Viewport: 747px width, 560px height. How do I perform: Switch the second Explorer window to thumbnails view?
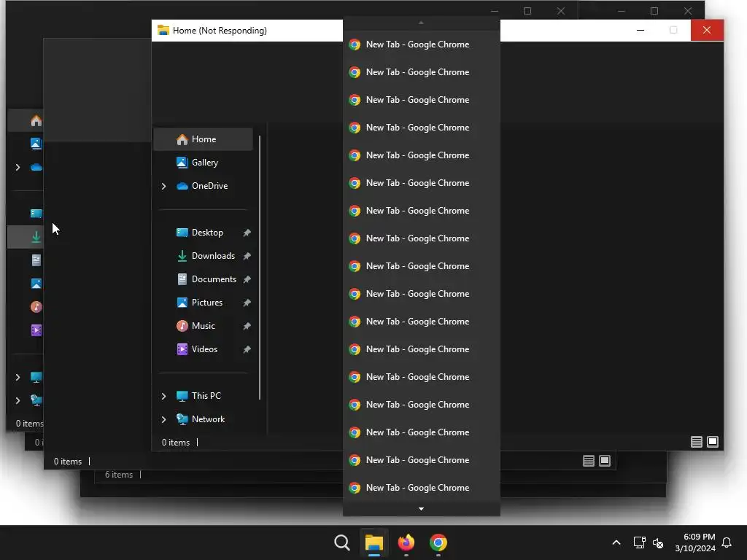point(605,461)
